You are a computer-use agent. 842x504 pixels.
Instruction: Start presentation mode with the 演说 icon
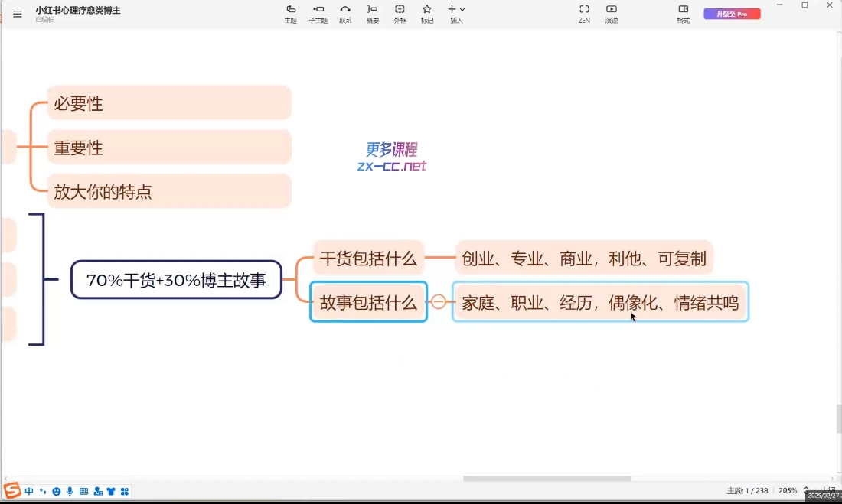[x=612, y=14]
